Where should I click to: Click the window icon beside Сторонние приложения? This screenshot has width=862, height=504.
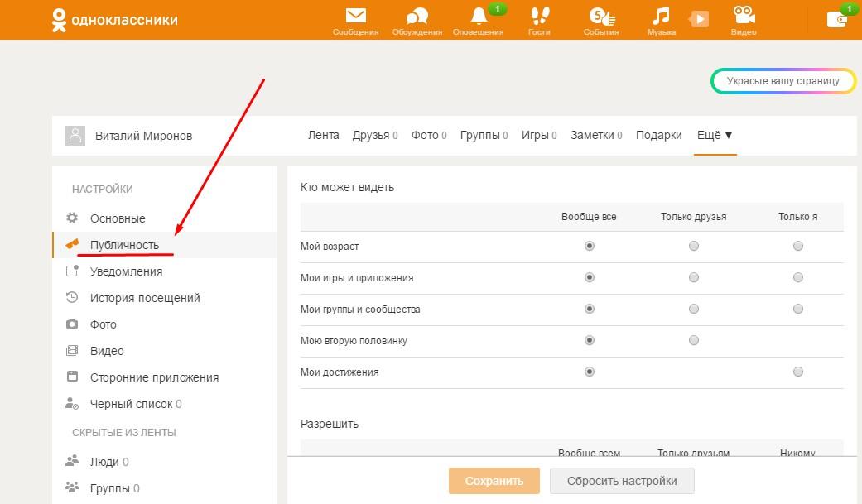click(x=72, y=377)
